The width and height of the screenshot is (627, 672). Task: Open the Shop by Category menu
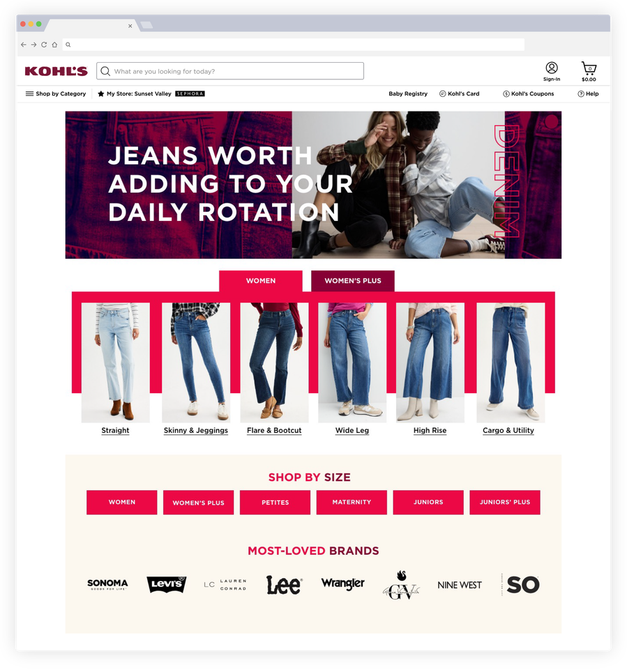tap(56, 94)
